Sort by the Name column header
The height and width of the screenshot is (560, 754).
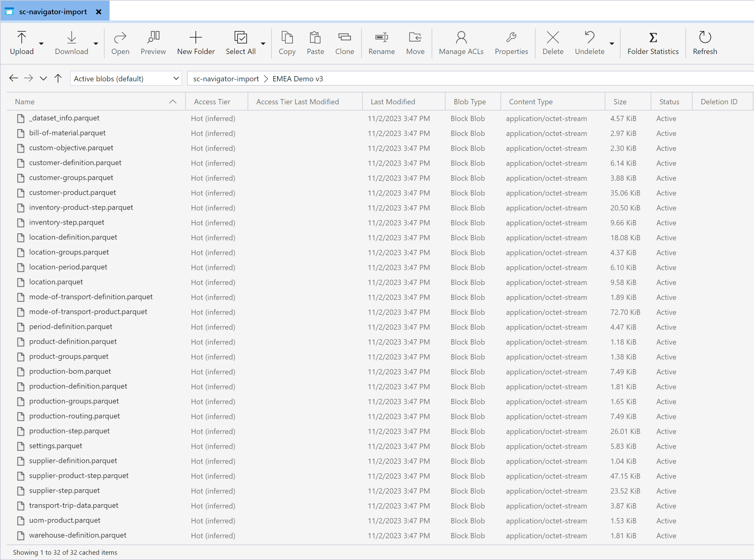pyautogui.click(x=96, y=102)
